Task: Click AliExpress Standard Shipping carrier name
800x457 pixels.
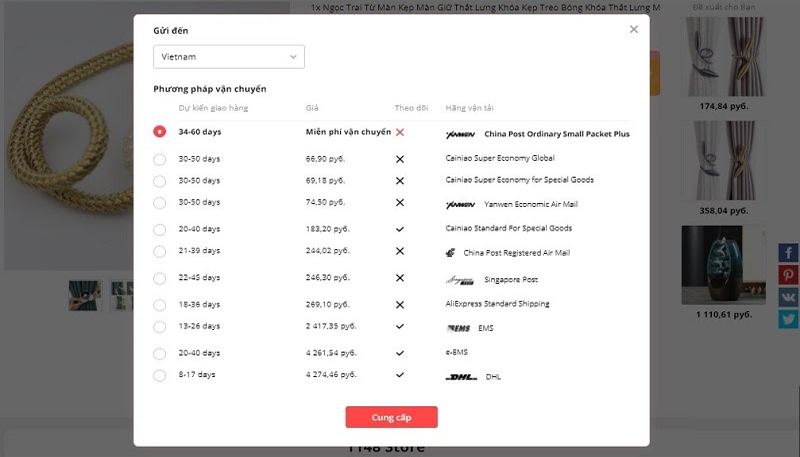Action: (x=497, y=303)
